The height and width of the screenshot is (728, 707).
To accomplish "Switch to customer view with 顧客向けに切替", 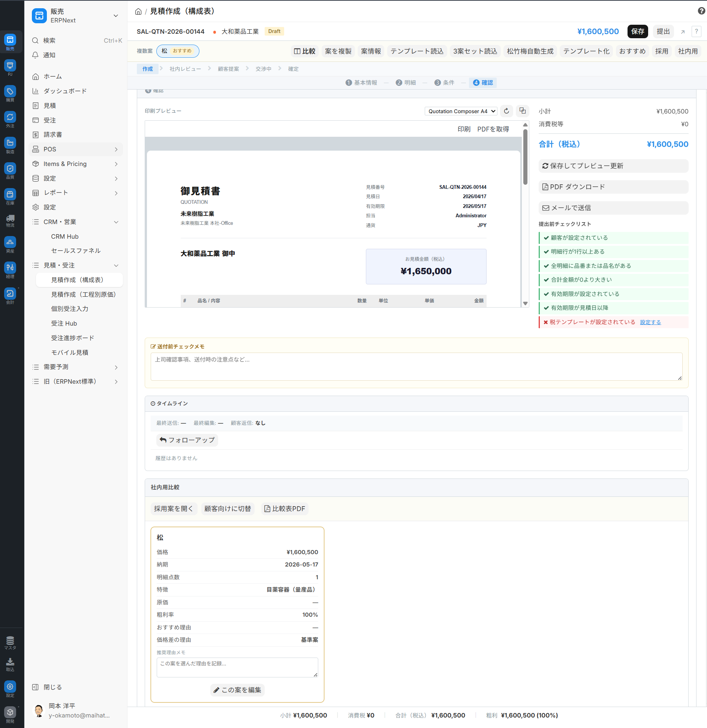I will [x=228, y=508].
